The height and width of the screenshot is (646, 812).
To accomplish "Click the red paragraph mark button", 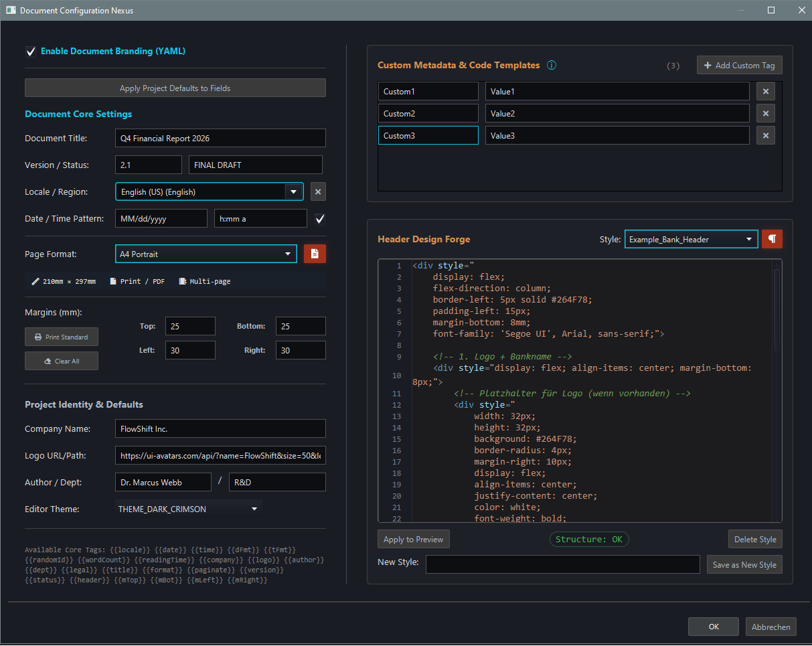I will click(x=772, y=239).
